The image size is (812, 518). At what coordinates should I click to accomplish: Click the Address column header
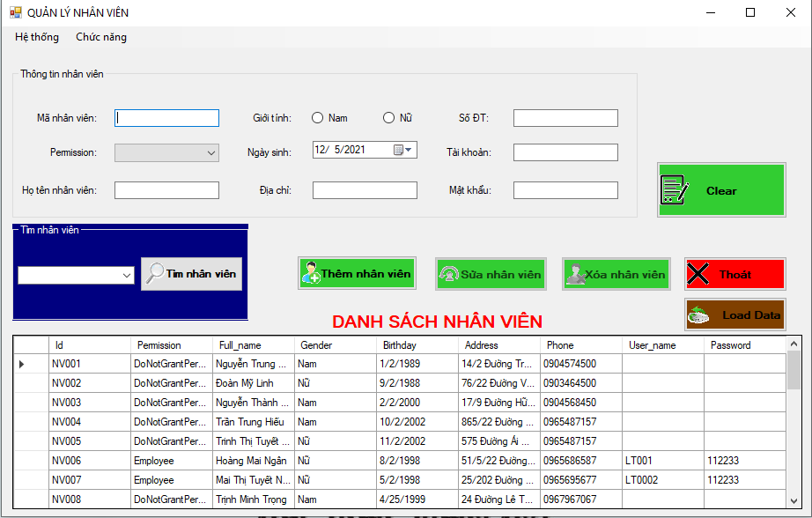tap(499, 345)
